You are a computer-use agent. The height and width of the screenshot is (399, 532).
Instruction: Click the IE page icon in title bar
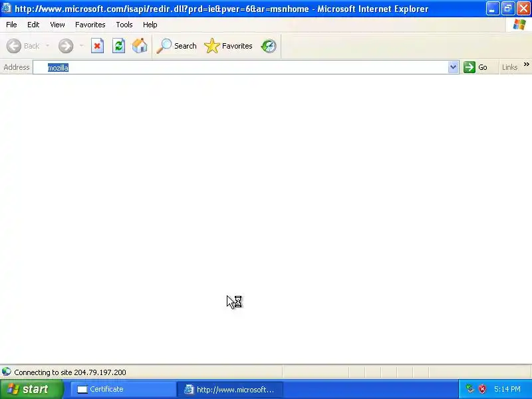[7, 8]
